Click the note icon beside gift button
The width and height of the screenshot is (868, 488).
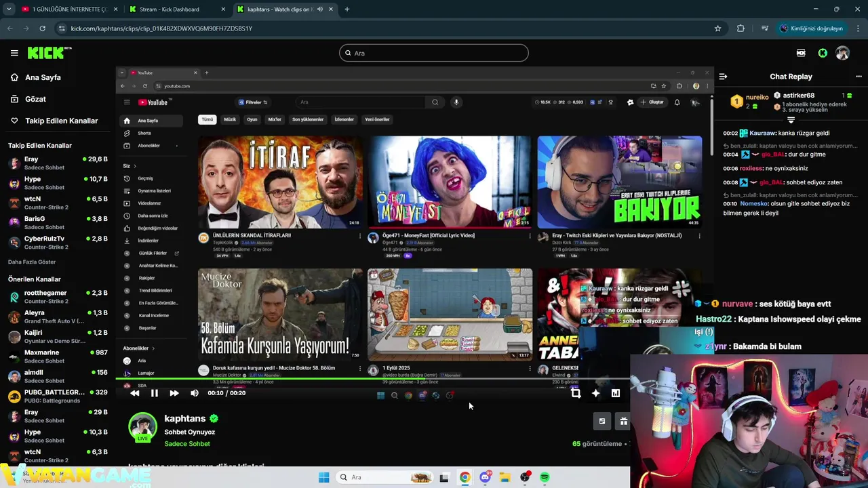(601, 422)
